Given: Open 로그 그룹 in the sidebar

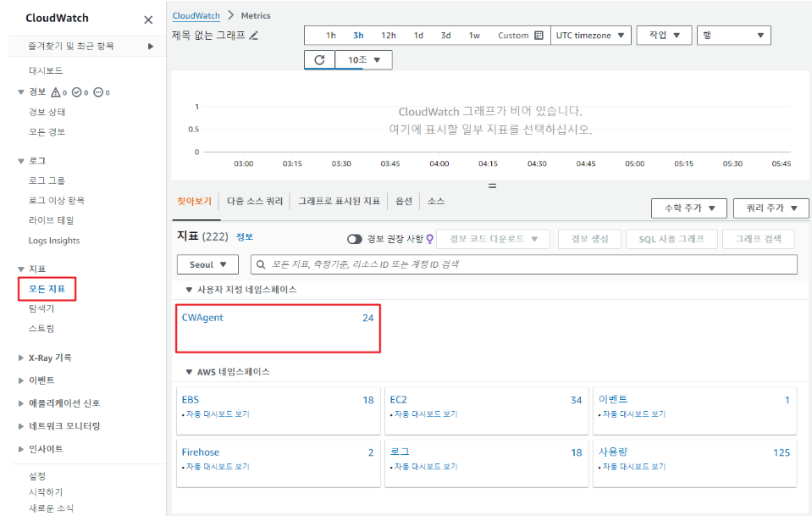Looking at the screenshot, I should 47,180.
